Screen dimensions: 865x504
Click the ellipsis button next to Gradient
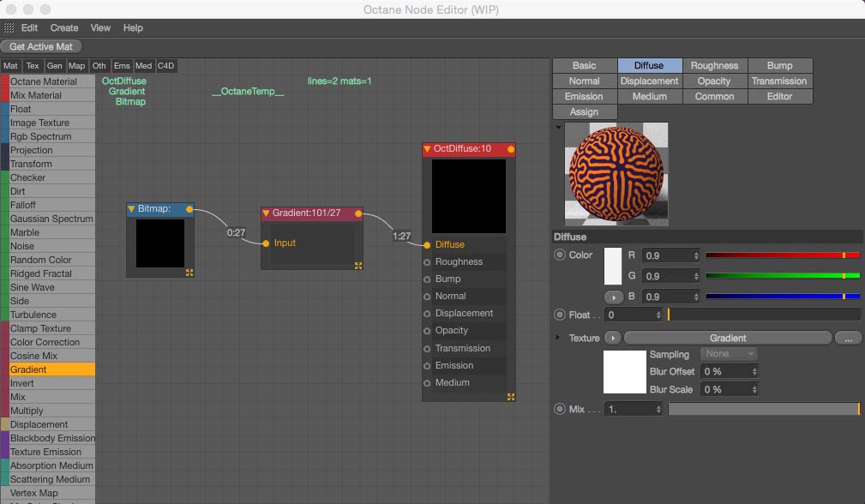coord(849,338)
